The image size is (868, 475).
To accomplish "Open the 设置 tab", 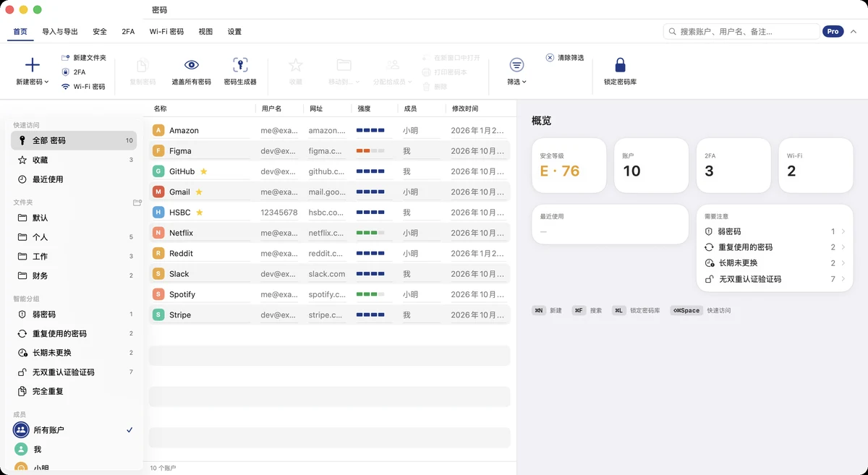I will point(234,32).
